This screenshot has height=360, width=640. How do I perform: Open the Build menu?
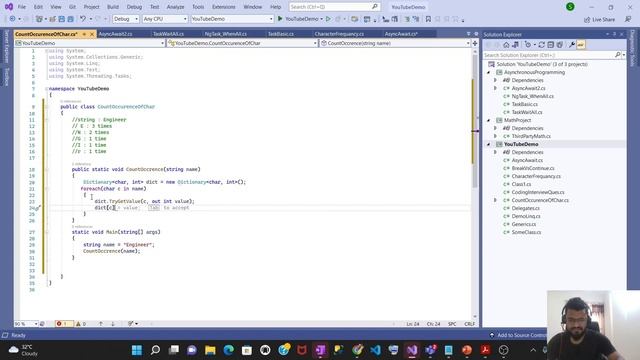click(x=113, y=7)
